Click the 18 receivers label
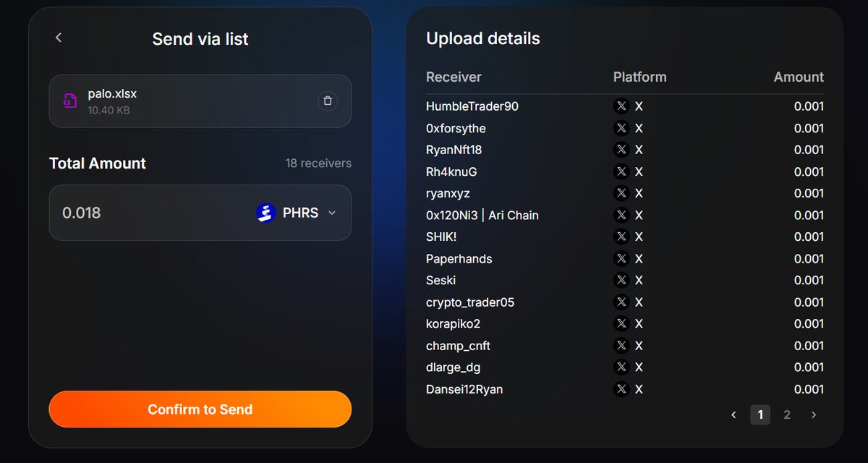 (318, 163)
